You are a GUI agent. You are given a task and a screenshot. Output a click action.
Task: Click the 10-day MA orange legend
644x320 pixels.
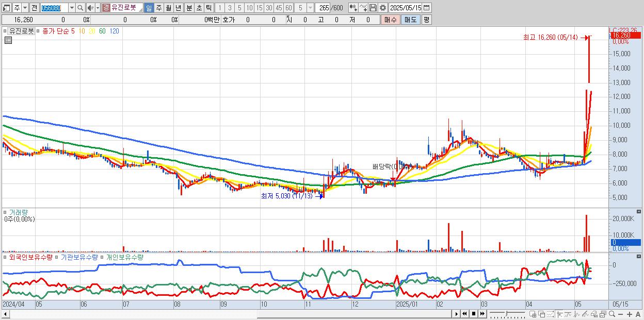point(82,31)
